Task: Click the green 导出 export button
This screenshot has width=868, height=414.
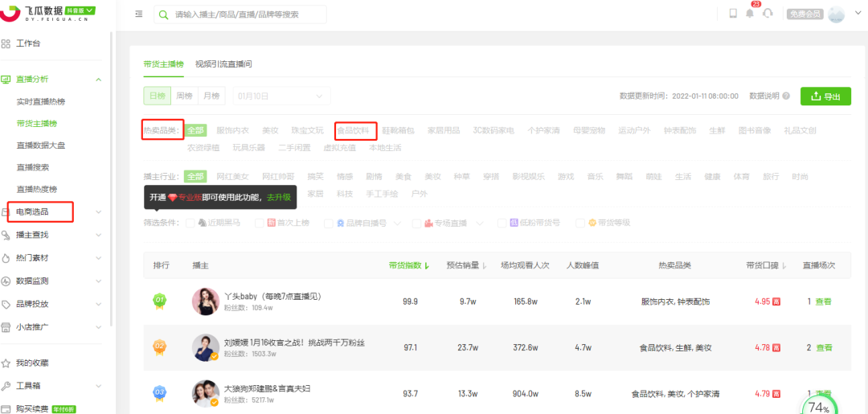Action: [x=825, y=96]
